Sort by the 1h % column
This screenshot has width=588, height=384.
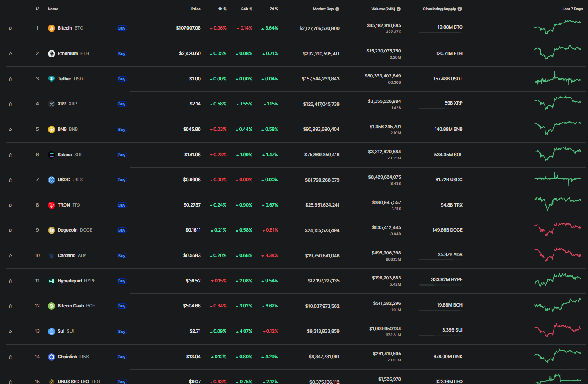point(222,9)
